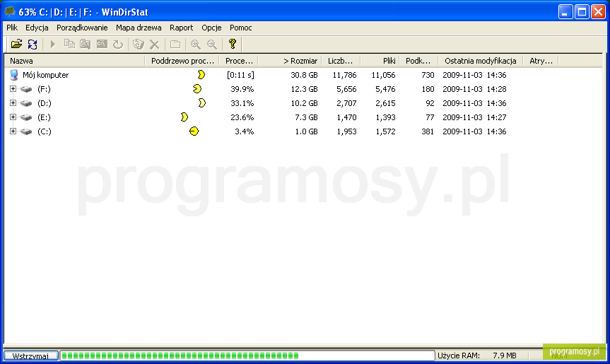Expand the (C:) drive node
Viewport: 610px width, 364px height.
tap(13, 131)
